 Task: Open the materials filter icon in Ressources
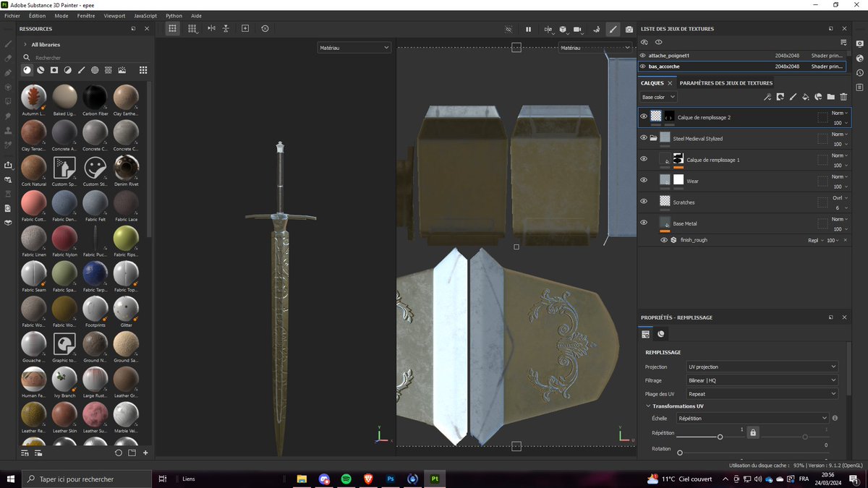point(27,70)
